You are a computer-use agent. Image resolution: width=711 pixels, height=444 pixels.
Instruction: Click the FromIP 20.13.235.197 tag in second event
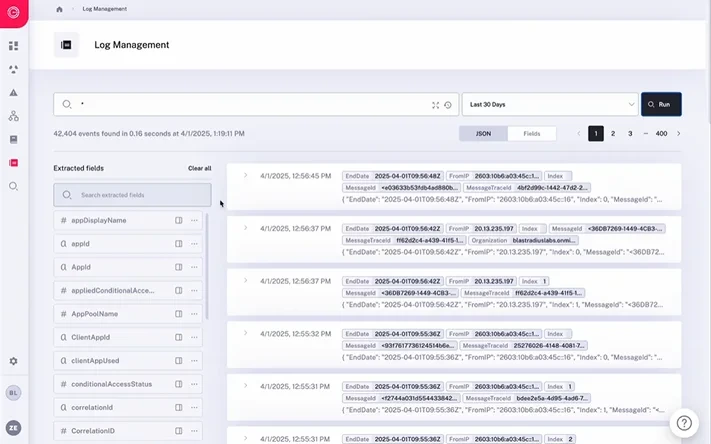click(482, 229)
